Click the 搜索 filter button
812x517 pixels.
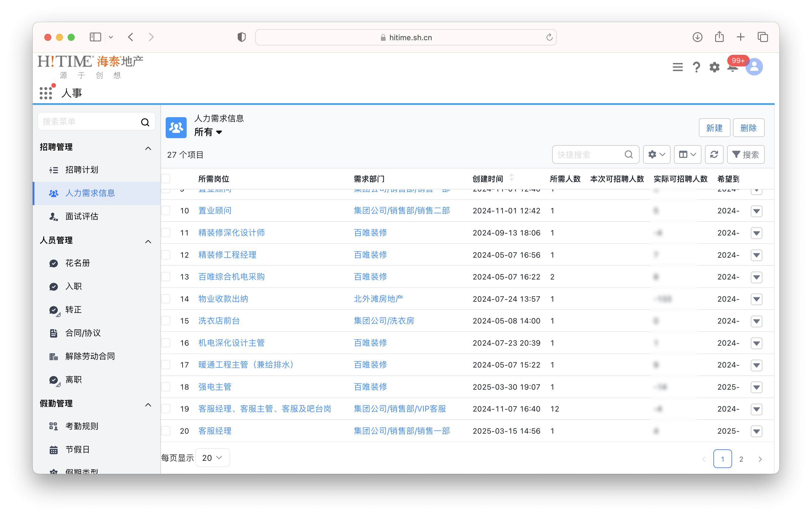(745, 154)
